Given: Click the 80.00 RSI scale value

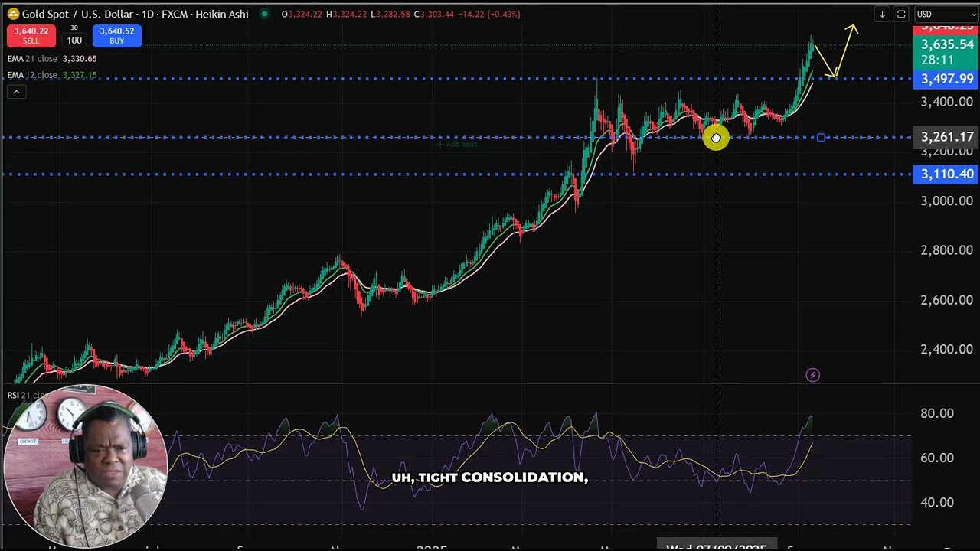Looking at the screenshot, I should (x=937, y=413).
